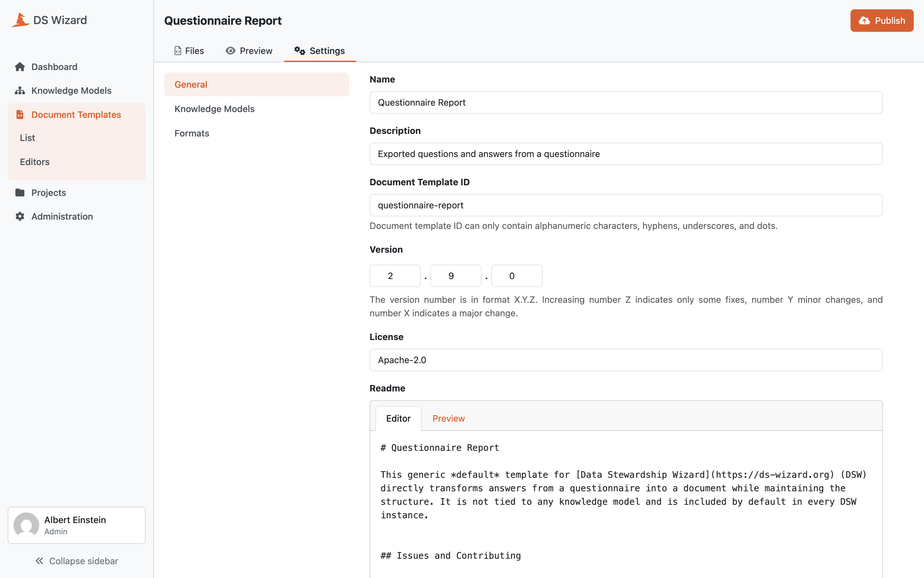Click the minor version field showing 9
The width and height of the screenshot is (924, 578).
pos(456,276)
